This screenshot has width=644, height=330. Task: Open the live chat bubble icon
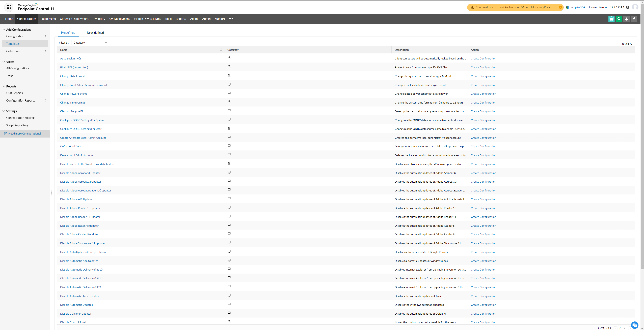(634, 325)
